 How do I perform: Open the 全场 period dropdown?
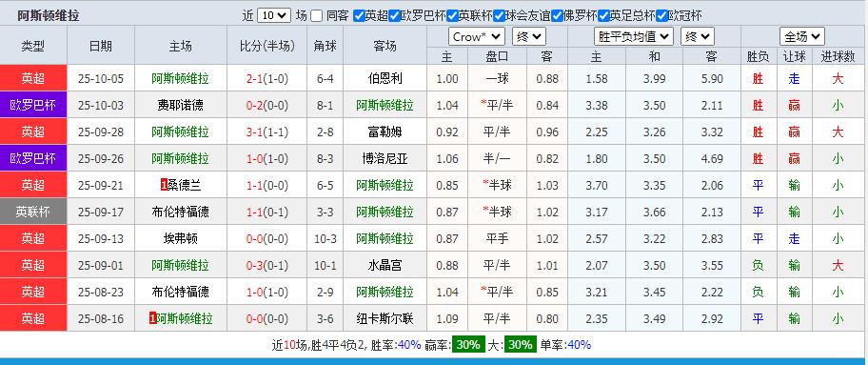tap(802, 37)
